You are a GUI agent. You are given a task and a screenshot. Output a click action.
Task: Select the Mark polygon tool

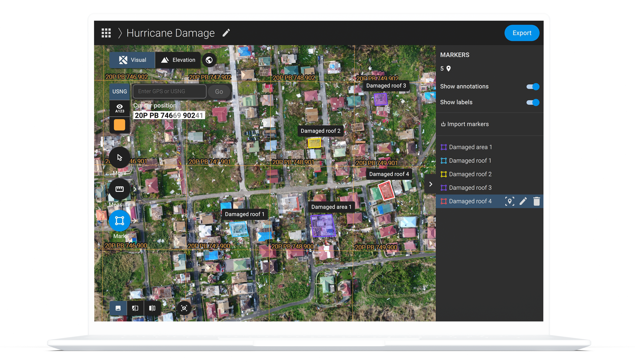coord(119,221)
